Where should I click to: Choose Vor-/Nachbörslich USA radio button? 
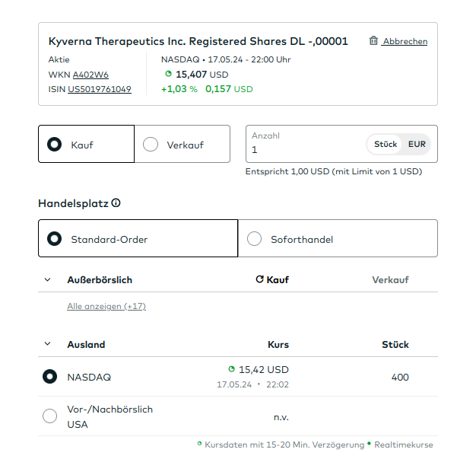tap(50, 416)
